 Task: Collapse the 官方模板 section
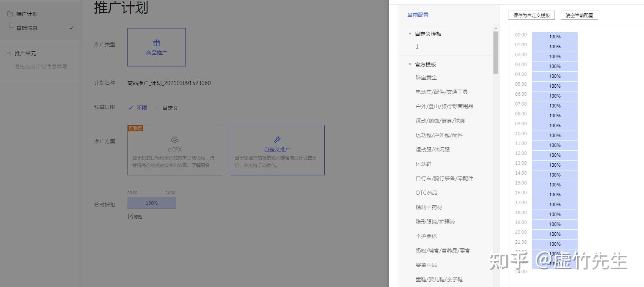(x=410, y=65)
